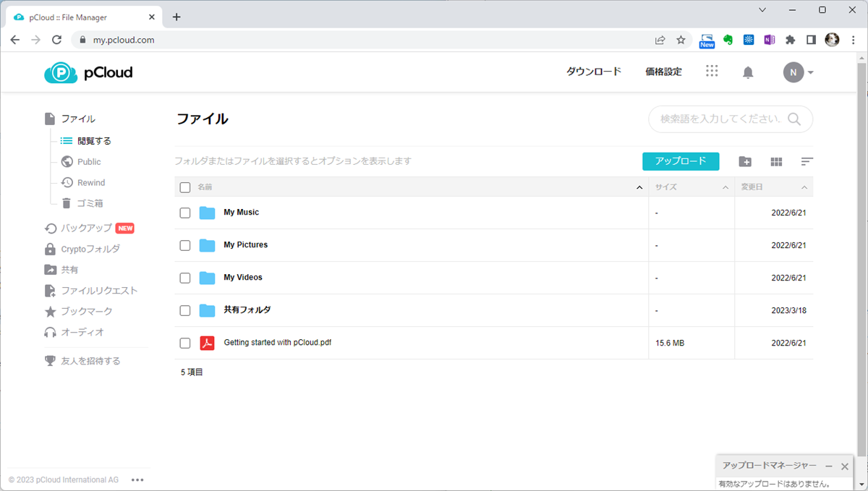Open the apps grid icon
This screenshot has height=491, width=868.
[712, 71]
